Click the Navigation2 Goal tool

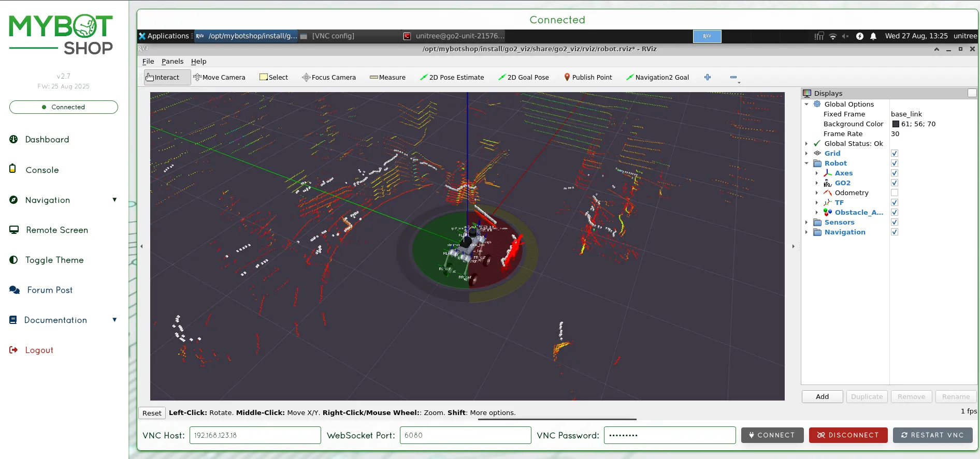coord(657,77)
